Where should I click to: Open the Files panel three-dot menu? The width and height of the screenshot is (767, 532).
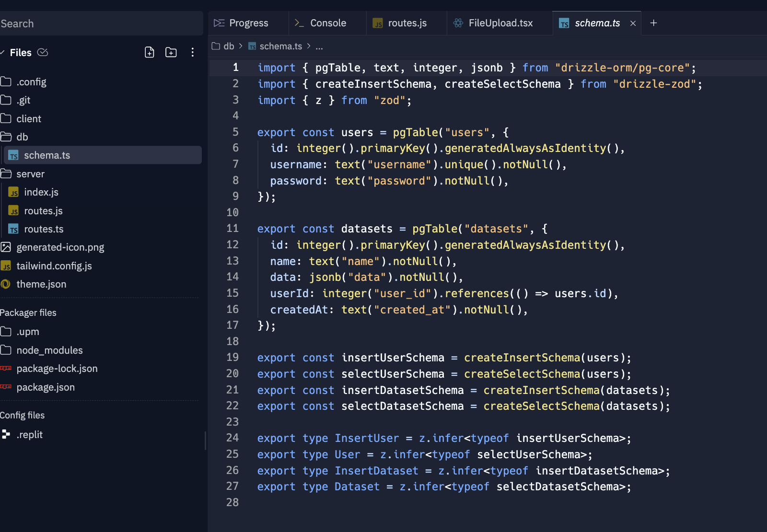point(193,52)
